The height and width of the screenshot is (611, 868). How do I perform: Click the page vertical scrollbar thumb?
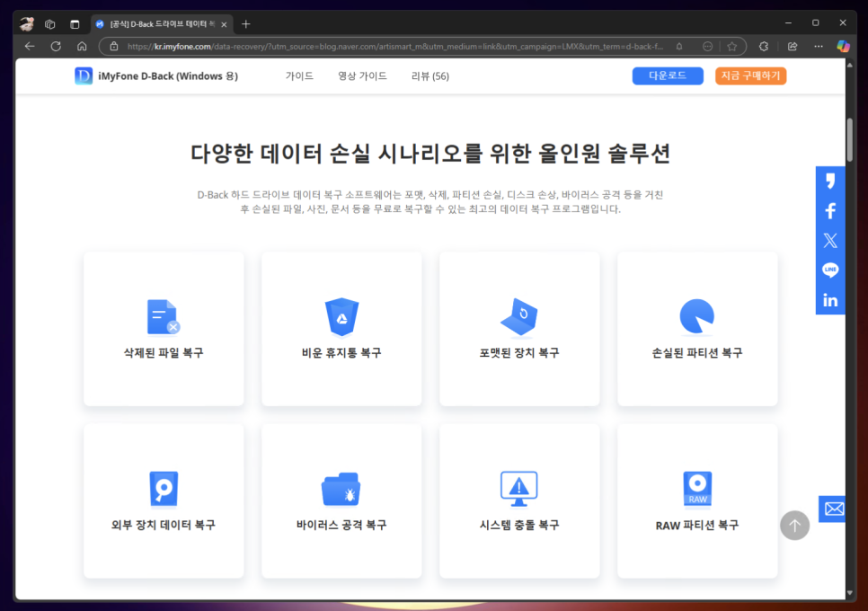pos(850,139)
